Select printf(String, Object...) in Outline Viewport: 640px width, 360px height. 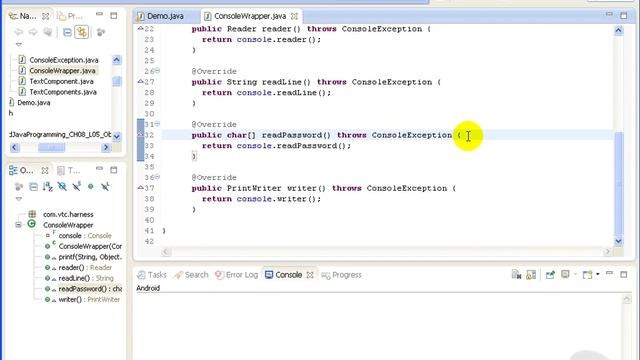(x=90, y=257)
